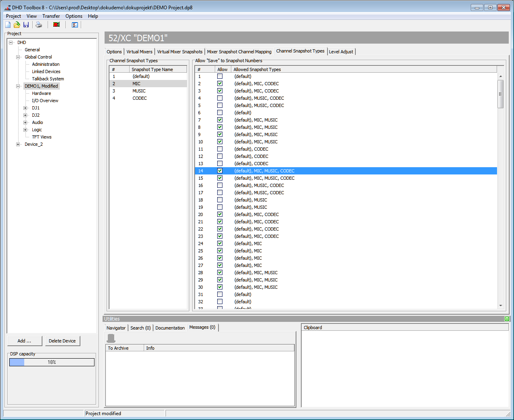Screen dimensions: 514x420
Task: Click the snapshot list vertical scrollbar
Action: point(501,93)
